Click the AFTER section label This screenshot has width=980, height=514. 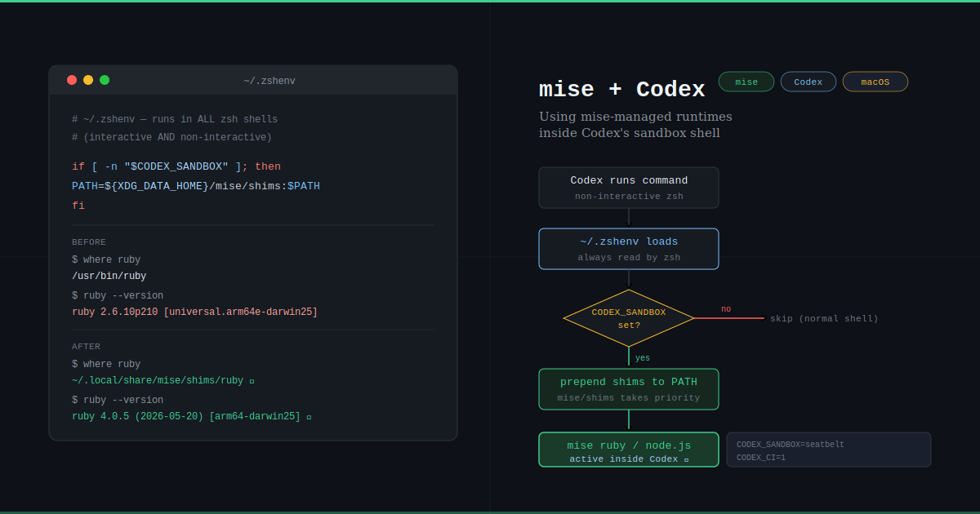tap(86, 347)
